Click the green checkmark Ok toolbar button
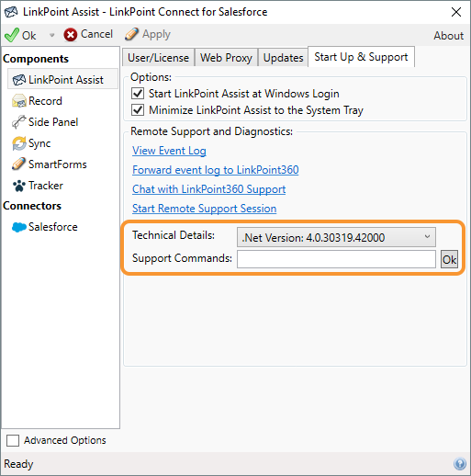471x476 pixels. 20,35
